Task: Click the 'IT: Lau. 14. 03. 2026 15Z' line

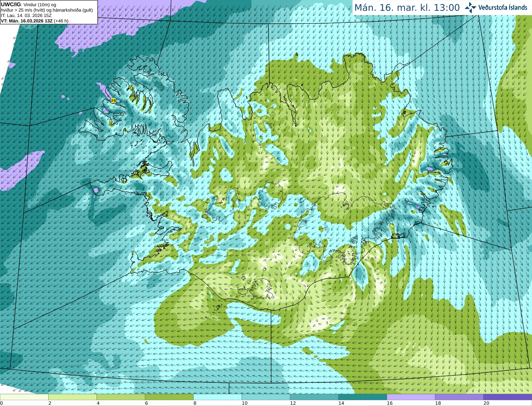Action: pyautogui.click(x=26, y=15)
